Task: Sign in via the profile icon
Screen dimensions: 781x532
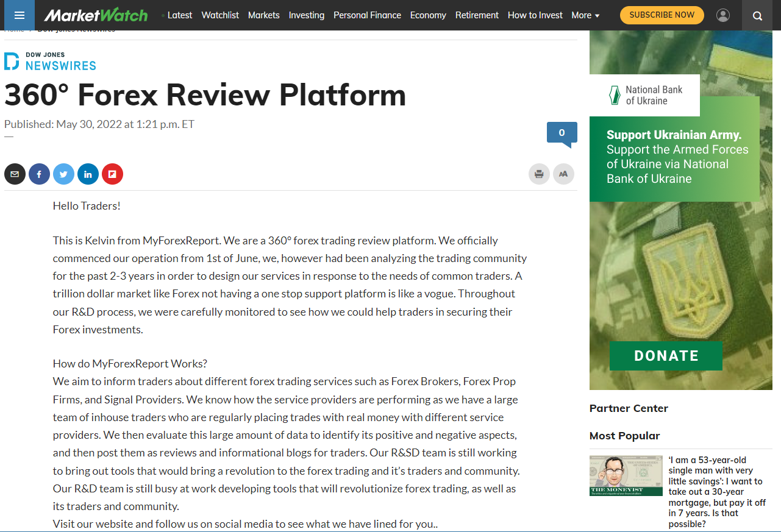Action: click(x=723, y=15)
